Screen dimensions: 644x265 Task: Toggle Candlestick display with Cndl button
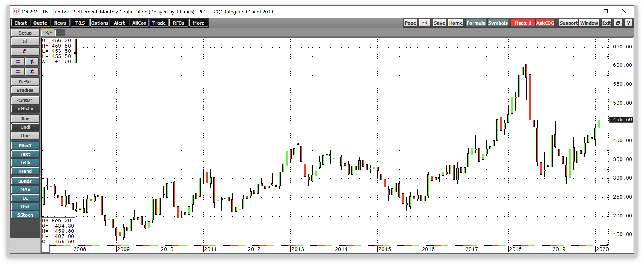(25, 127)
